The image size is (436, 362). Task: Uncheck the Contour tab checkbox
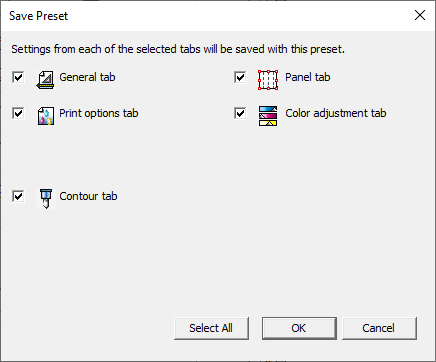pos(18,196)
